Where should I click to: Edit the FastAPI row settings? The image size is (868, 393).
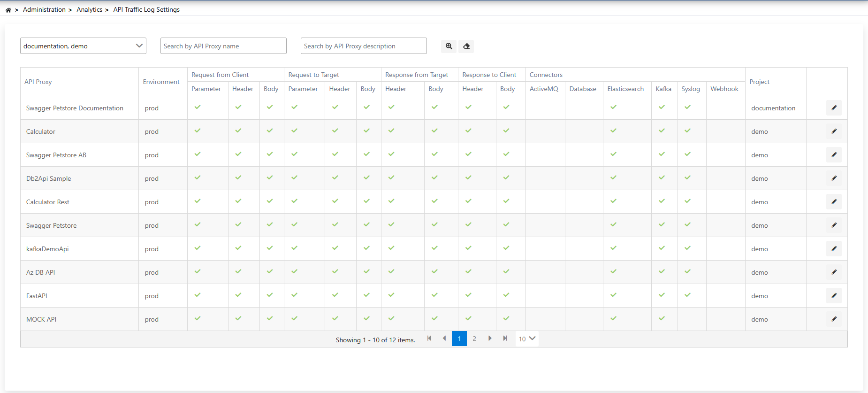click(x=833, y=296)
